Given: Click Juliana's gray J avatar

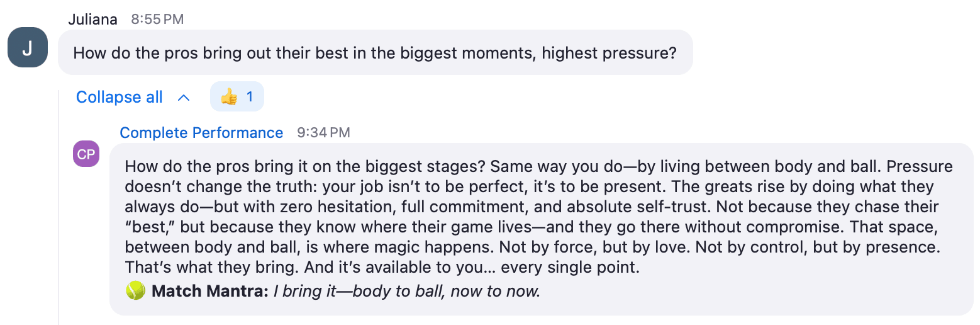Looking at the screenshot, I should coord(28,47).
